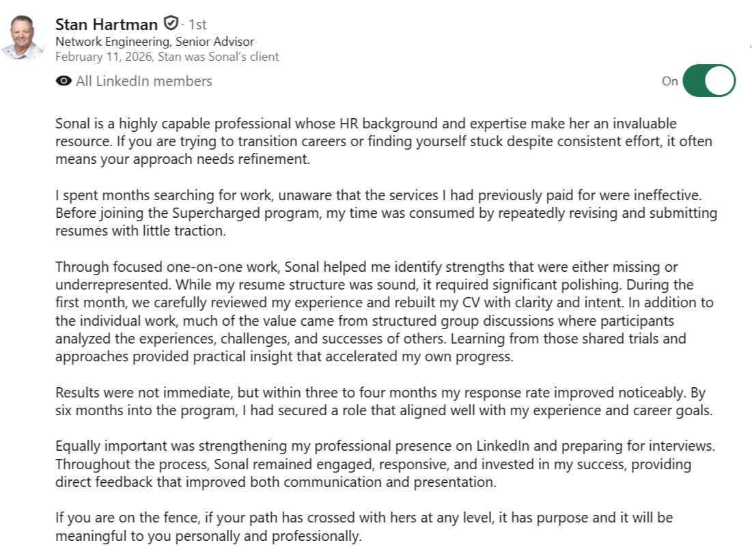Click the paragraph beginning Through focused one-on-one work

tap(384, 311)
